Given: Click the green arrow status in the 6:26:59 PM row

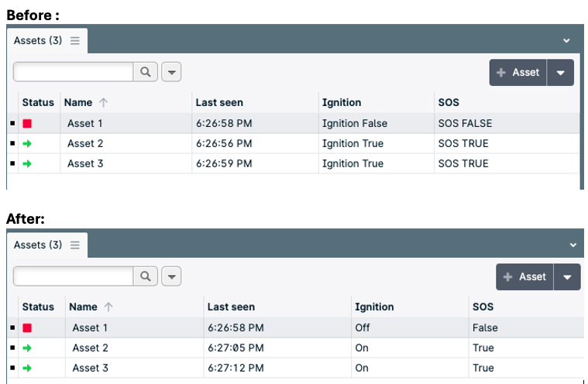Looking at the screenshot, I should (x=27, y=163).
